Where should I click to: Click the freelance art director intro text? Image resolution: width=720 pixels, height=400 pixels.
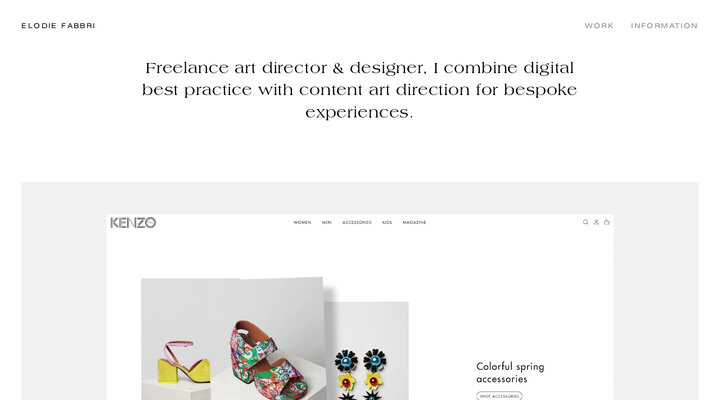pos(360,90)
